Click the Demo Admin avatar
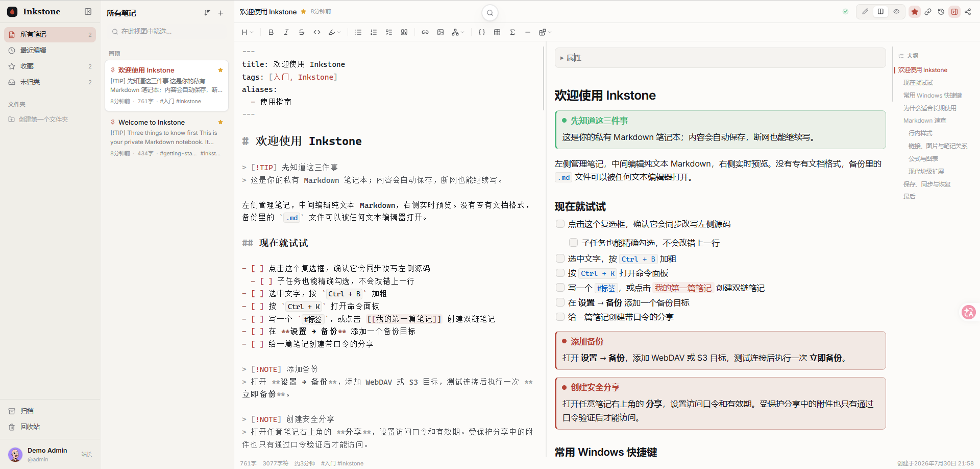Viewport: 980px width, 469px height. click(x=15, y=454)
